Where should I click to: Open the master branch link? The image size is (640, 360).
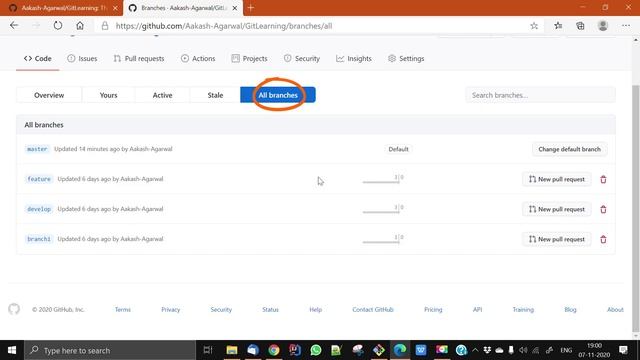(37, 149)
